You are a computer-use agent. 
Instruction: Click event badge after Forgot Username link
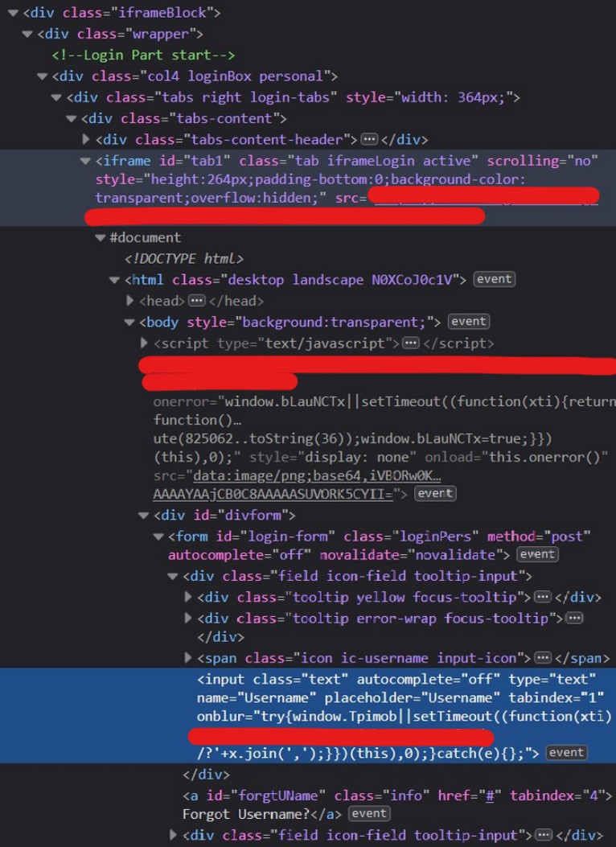369,813
